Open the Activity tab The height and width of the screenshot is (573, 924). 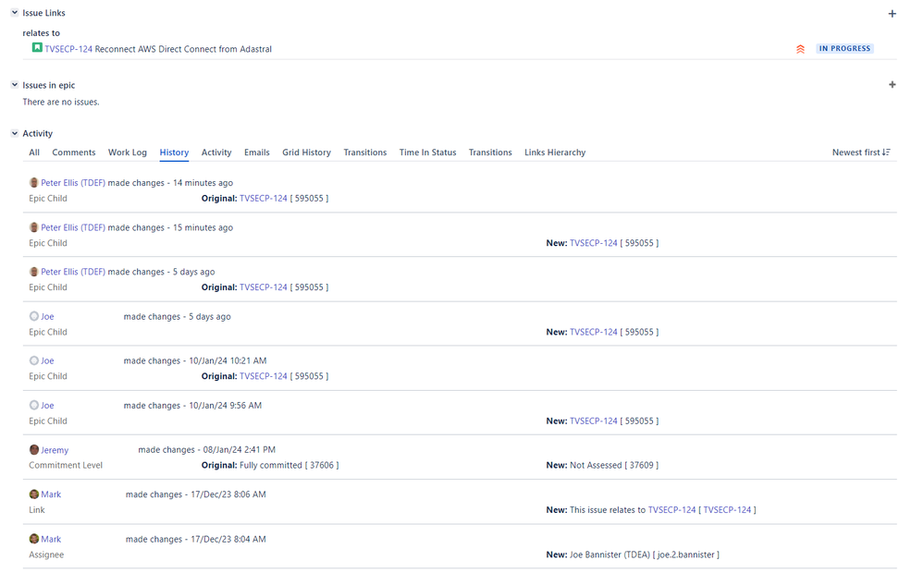(216, 152)
